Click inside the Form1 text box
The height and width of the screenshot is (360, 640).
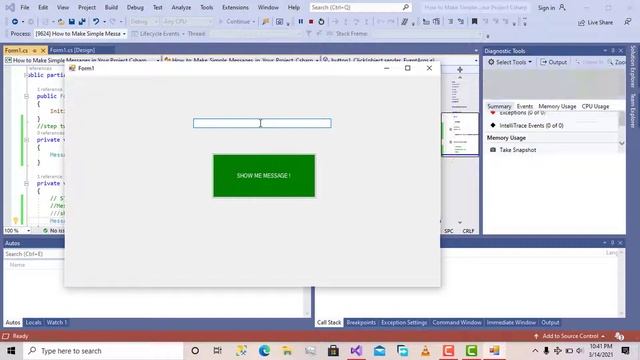click(x=262, y=123)
